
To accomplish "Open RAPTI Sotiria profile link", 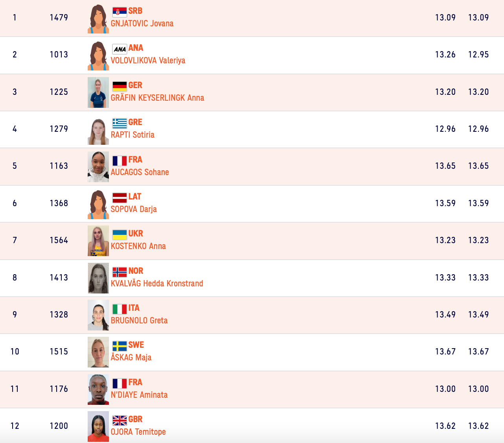I will (132, 135).
